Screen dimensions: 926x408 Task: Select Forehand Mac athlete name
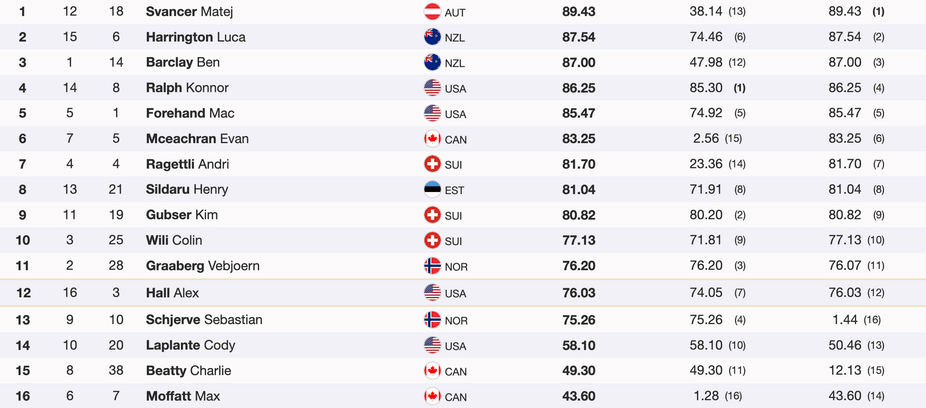[x=190, y=113]
